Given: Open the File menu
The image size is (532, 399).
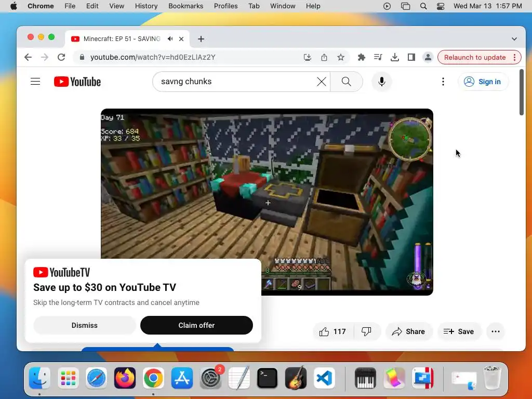Looking at the screenshot, I should (x=70, y=6).
